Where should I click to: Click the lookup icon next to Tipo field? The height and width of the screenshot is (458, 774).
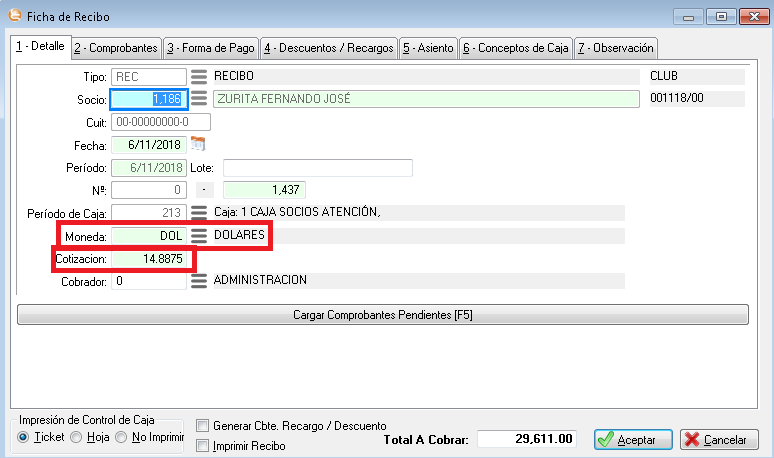199,76
